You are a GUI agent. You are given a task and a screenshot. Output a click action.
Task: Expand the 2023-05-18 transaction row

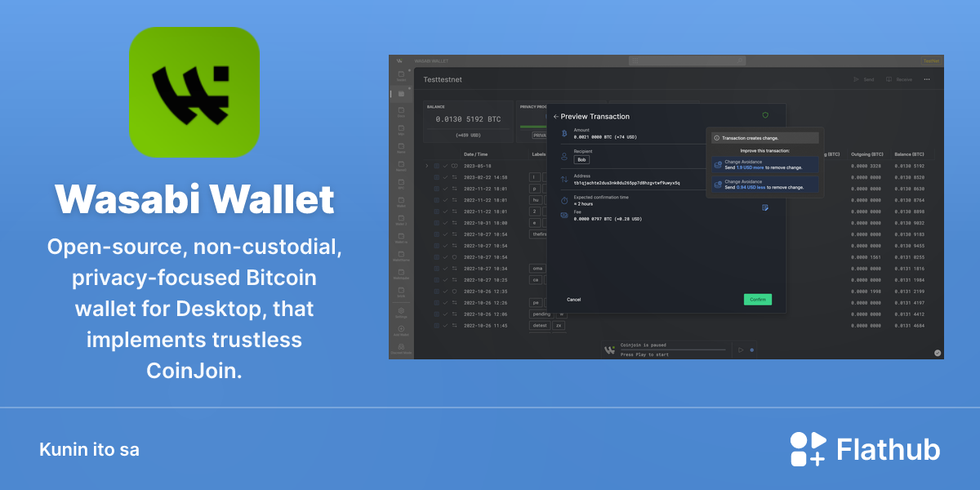coord(426,166)
